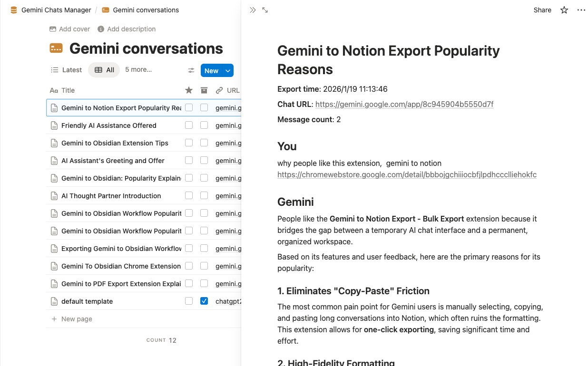Click the archive column header icon
The width and height of the screenshot is (588, 366).
click(204, 90)
